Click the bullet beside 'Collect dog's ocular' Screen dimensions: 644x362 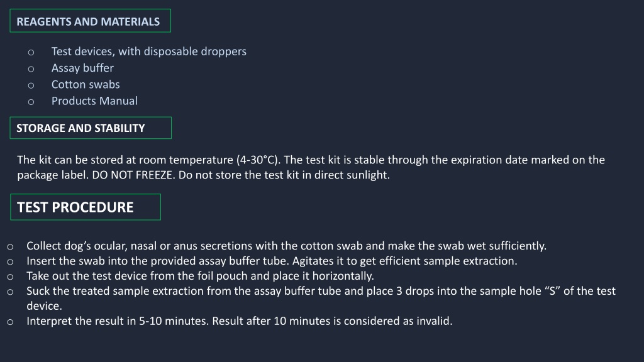(x=10, y=247)
